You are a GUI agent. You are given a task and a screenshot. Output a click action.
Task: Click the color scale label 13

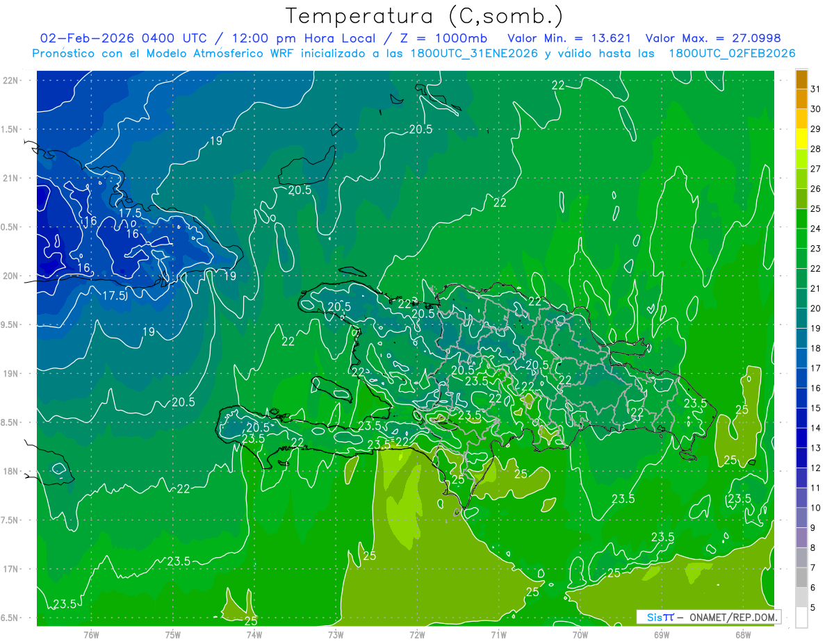coord(816,448)
